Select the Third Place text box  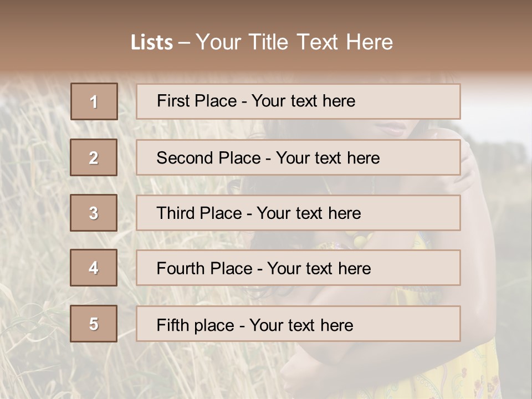point(298,213)
